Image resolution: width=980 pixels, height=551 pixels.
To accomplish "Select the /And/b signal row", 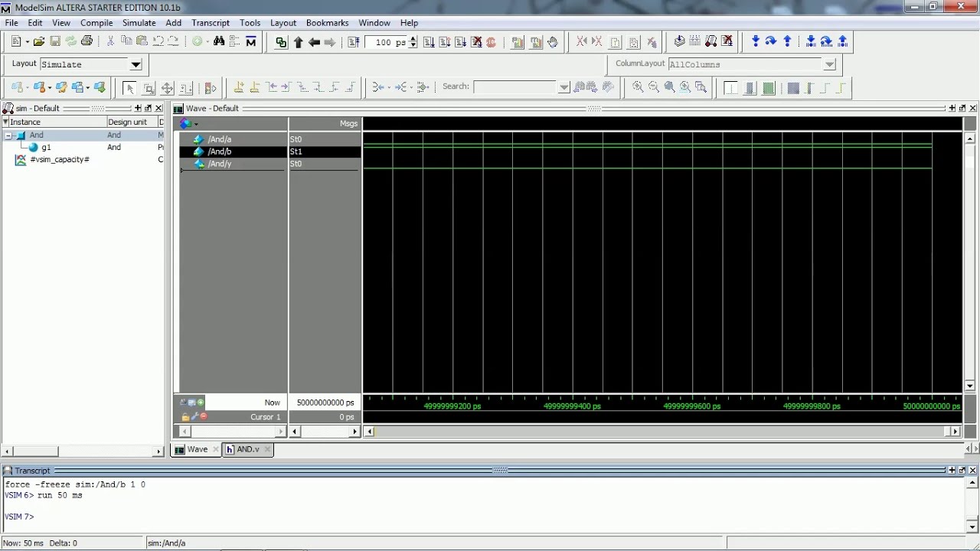I will [x=233, y=152].
